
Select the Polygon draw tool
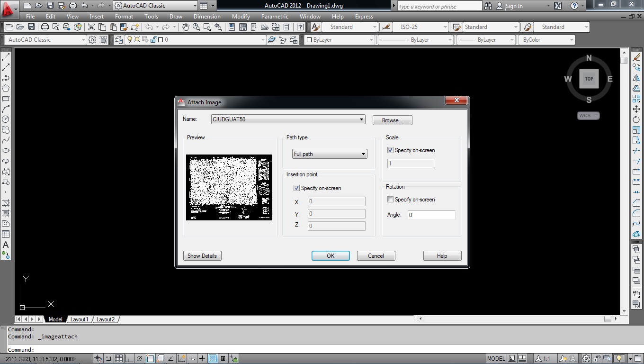[6, 88]
